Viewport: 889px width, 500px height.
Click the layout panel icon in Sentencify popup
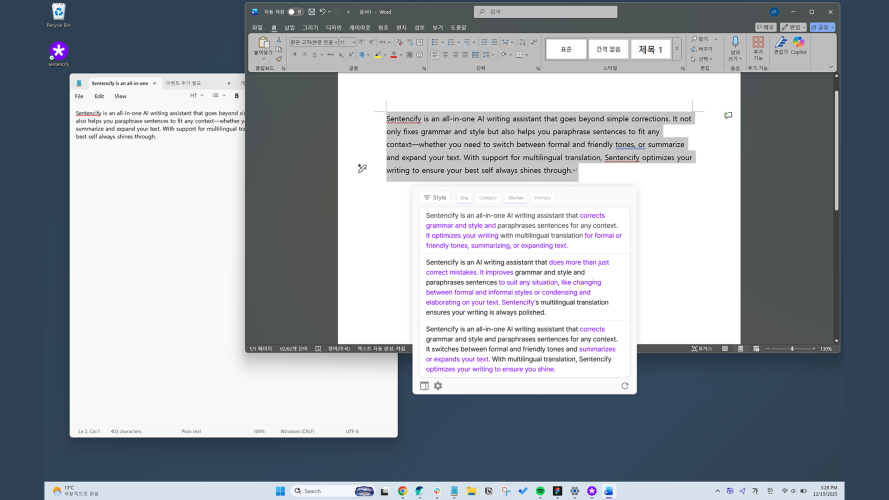click(x=424, y=385)
